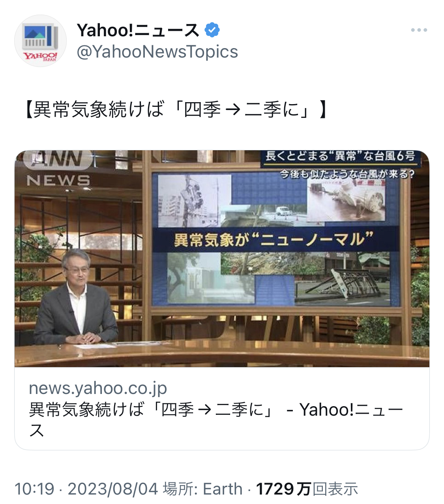Open the news.yahoo.co.jp domain link
444x504 pixels.
pos(98,388)
